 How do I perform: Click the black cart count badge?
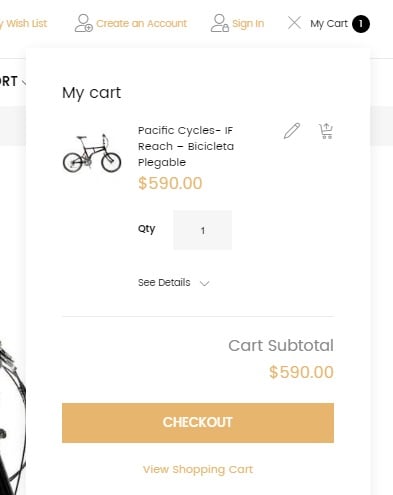coord(361,24)
